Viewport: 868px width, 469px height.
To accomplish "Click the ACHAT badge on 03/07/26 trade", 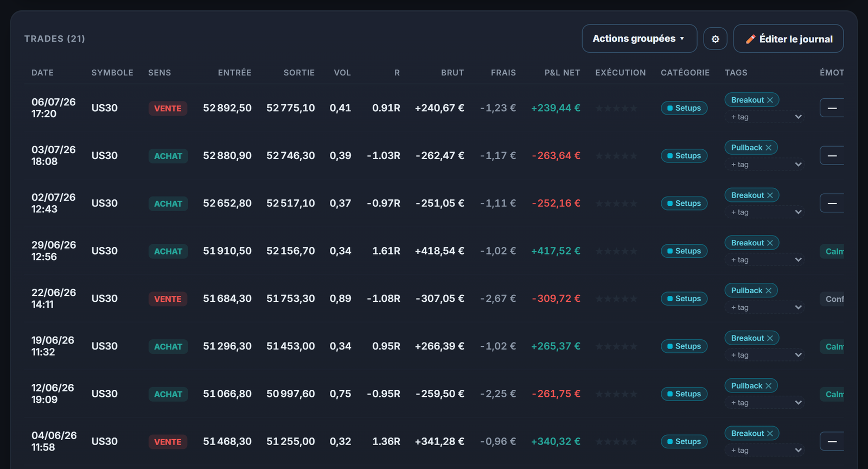I will [x=168, y=156].
